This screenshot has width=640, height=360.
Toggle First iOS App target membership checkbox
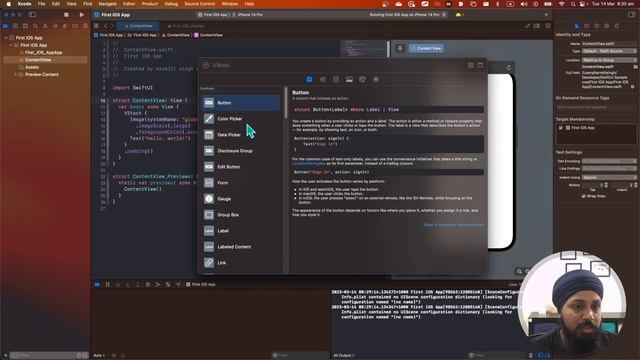[x=561, y=128]
